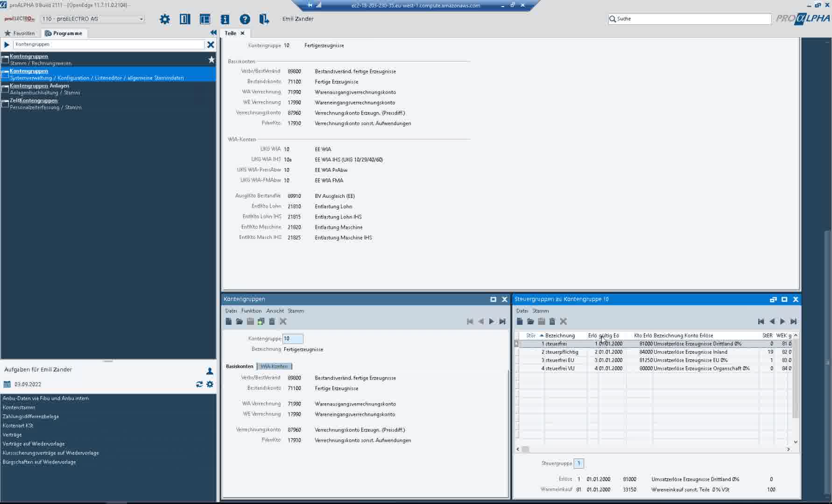The width and height of the screenshot is (832, 504).
Task: Click Delete trash icon in Kontengruppen window
Action: coord(272,322)
